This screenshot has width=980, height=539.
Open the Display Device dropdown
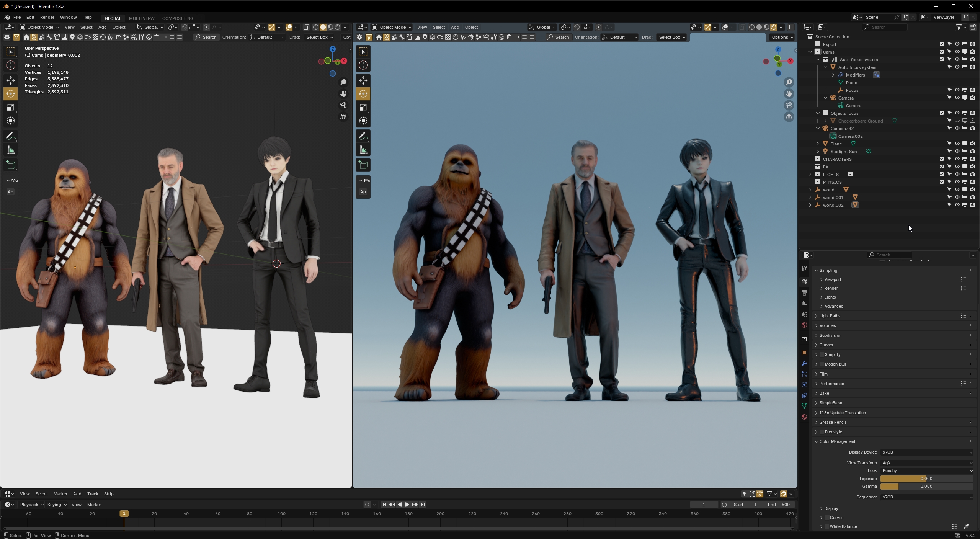point(927,452)
